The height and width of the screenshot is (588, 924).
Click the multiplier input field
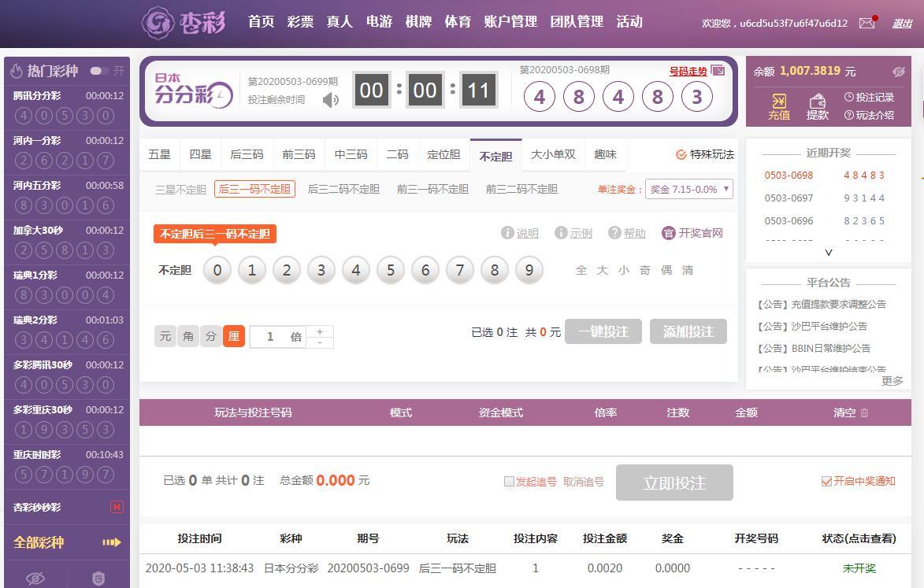(278, 337)
